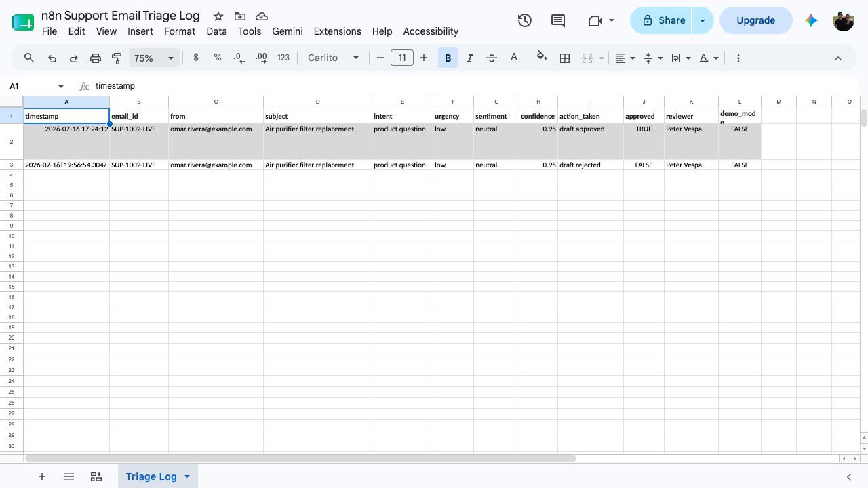
Task: Open the comments panel icon
Action: (x=558, y=20)
